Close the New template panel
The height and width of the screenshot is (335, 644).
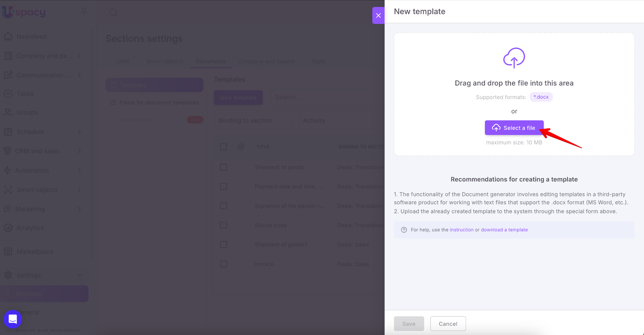(x=378, y=15)
